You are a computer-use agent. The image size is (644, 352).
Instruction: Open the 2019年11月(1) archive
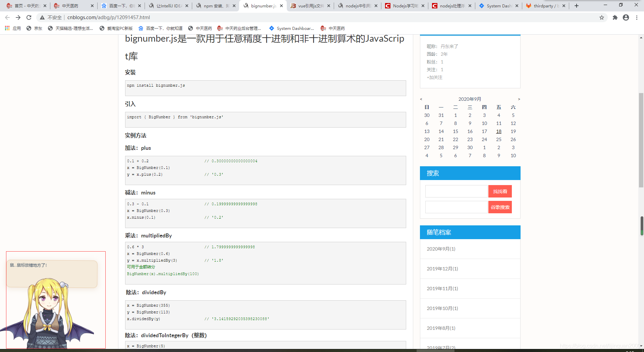tap(442, 289)
